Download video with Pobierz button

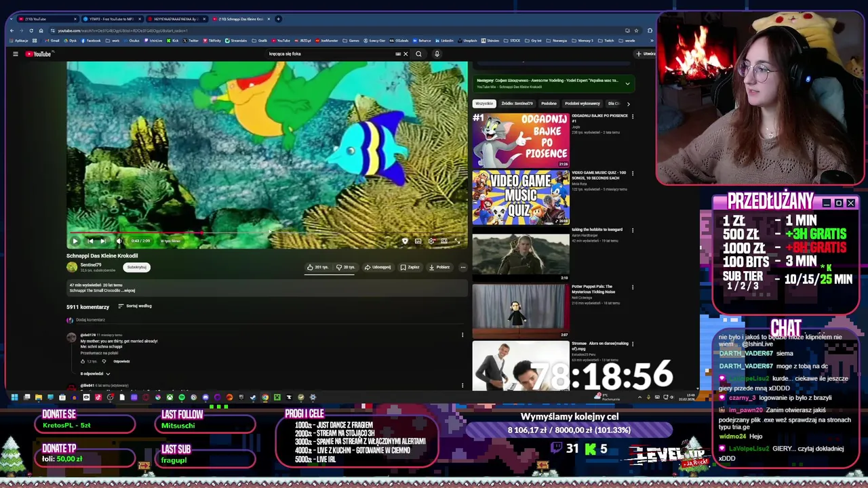pos(439,267)
